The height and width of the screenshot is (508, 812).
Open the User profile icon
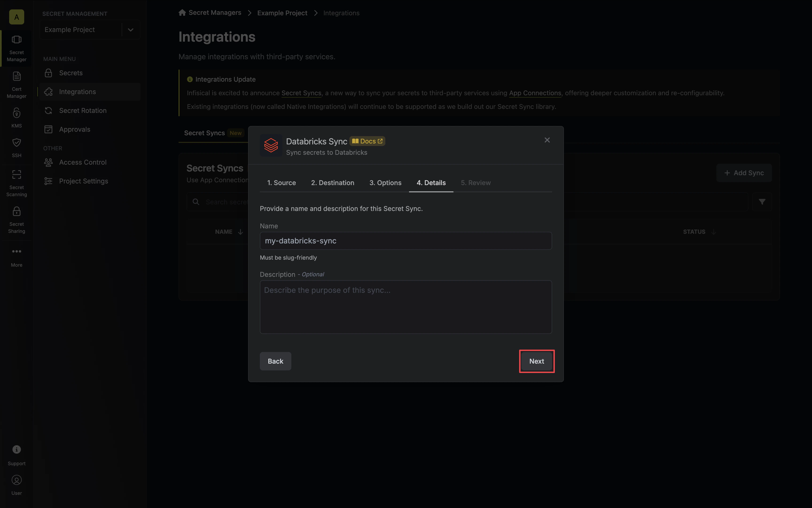[16, 480]
